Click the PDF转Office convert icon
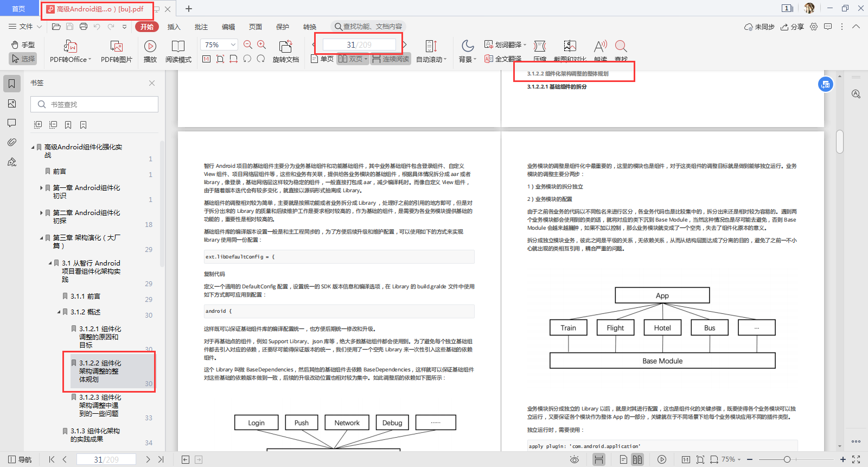The image size is (868, 467). 71,46
